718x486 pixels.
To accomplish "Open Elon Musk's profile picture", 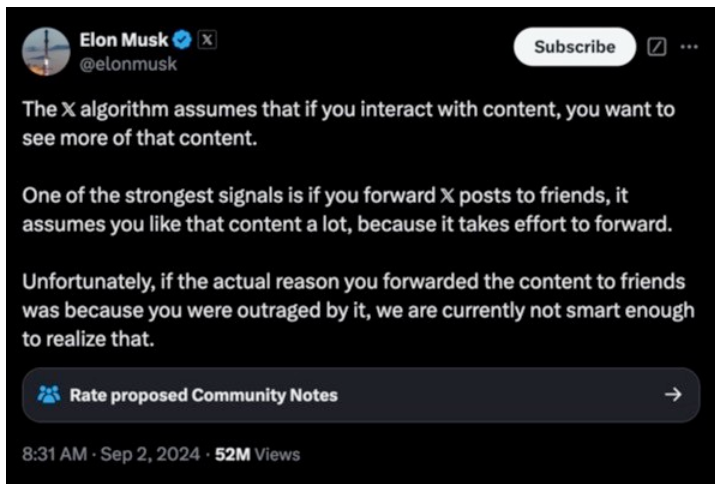I will (46, 51).
